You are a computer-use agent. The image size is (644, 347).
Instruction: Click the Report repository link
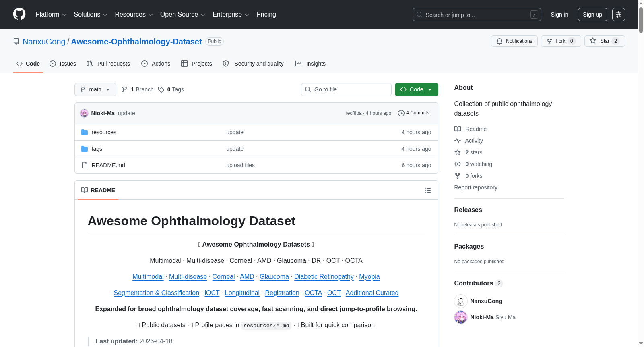pyautogui.click(x=476, y=187)
